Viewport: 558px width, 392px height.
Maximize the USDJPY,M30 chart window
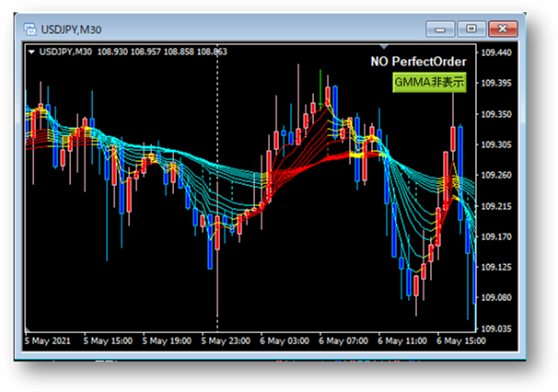(x=471, y=29)
